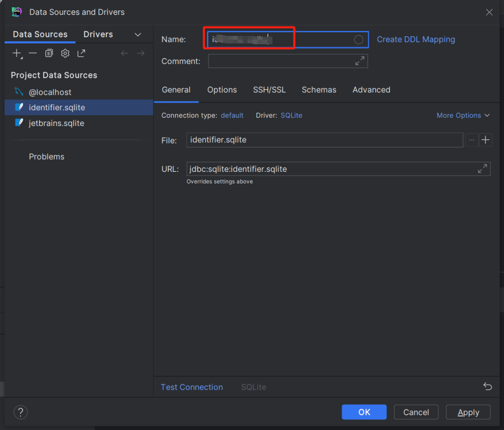Expand the Comment field
Viewport: 504px width, 430px height.
tap(360, 61)
